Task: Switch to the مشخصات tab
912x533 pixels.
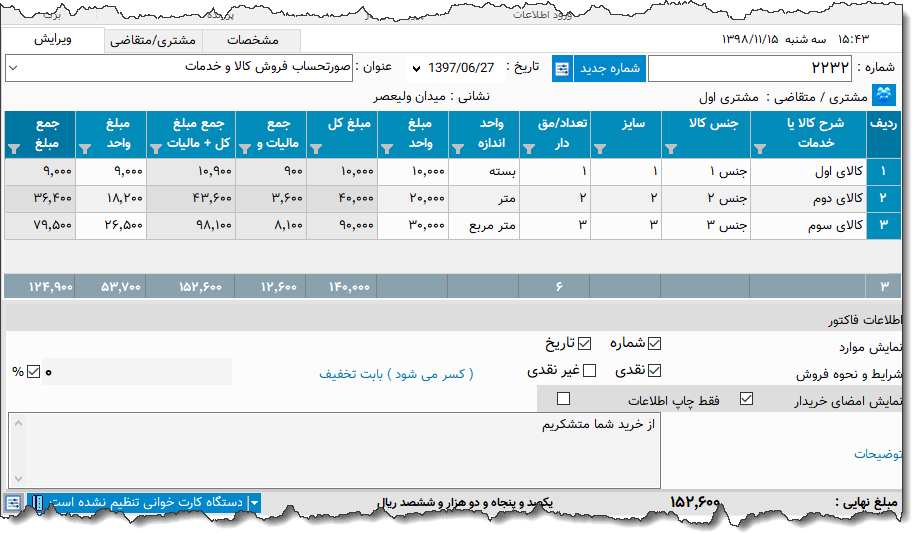Action: pyautogui.click(x=253, y=41)
